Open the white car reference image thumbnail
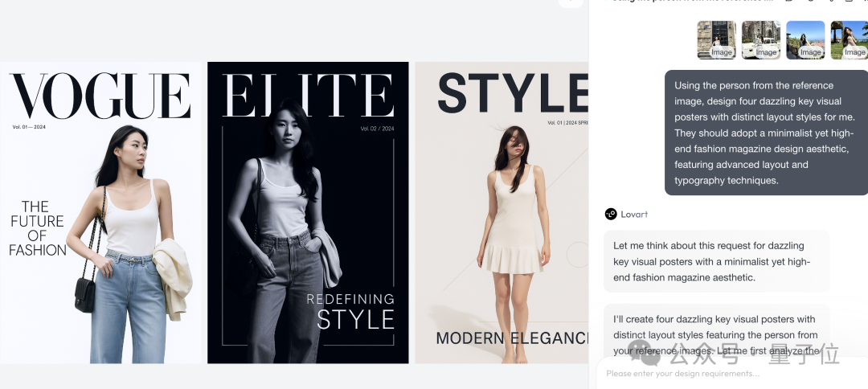 click(x=761, y=40)
